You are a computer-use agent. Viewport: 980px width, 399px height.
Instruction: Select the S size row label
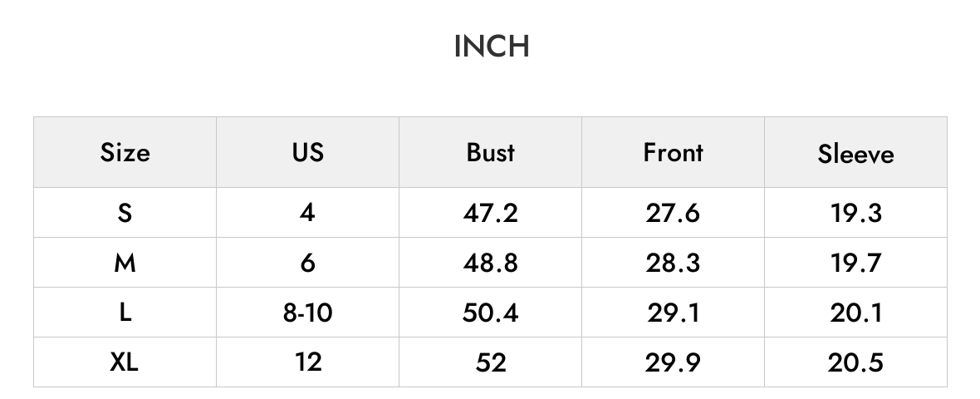coord(125,213)
